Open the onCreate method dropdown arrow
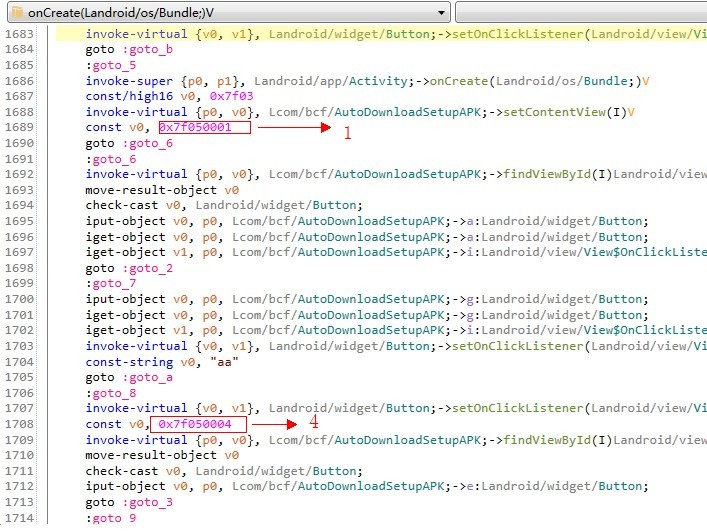Image resolution: width=707 pixels, height=531 pixels. pos(441,13)
